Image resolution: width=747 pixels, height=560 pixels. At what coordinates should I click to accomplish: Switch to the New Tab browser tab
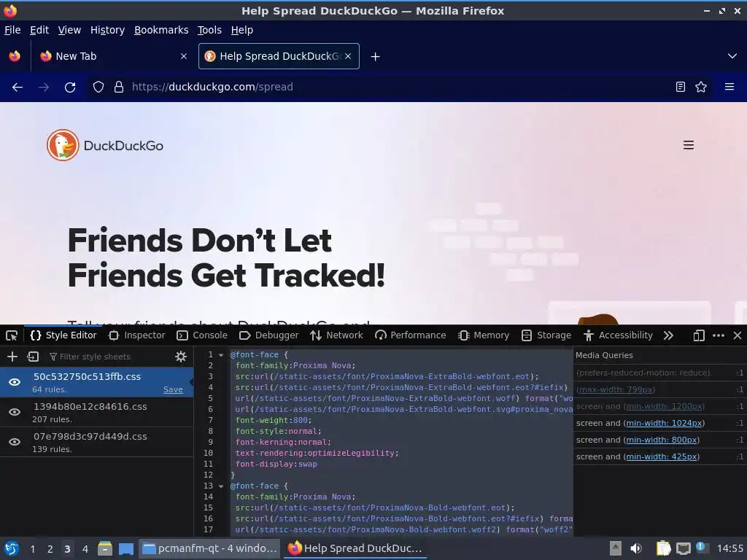113,56
